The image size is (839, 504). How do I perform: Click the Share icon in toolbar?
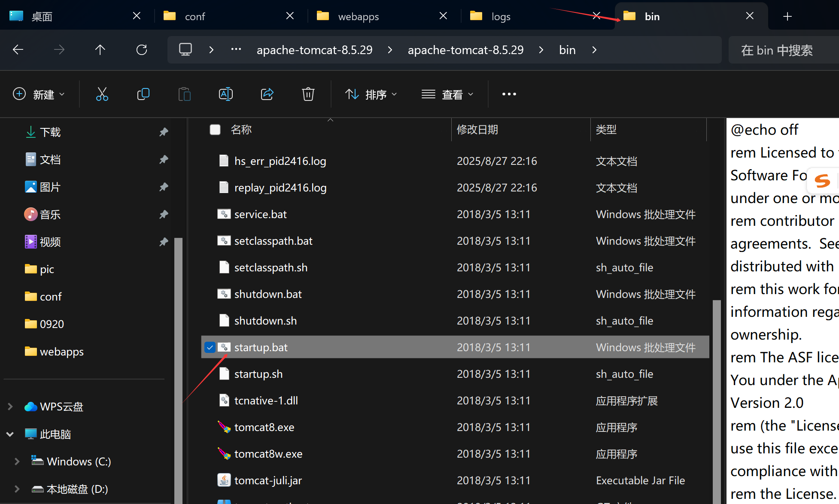point(267,94)
